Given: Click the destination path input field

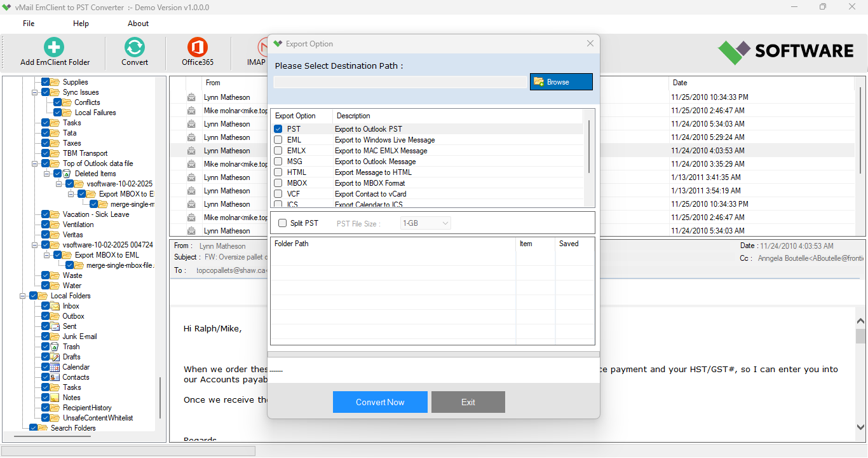Looking at the screenshot, I should tap(400, 82).
